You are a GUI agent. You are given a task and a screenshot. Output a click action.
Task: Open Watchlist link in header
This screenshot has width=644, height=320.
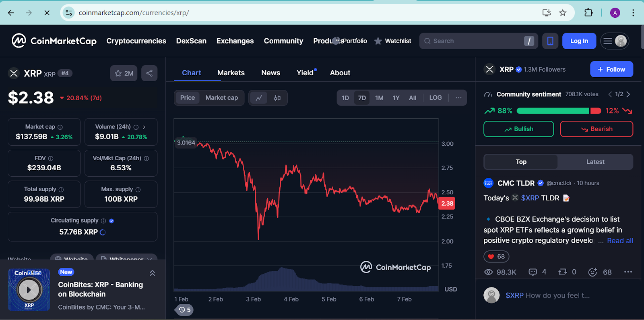click(x=393, y=41)
